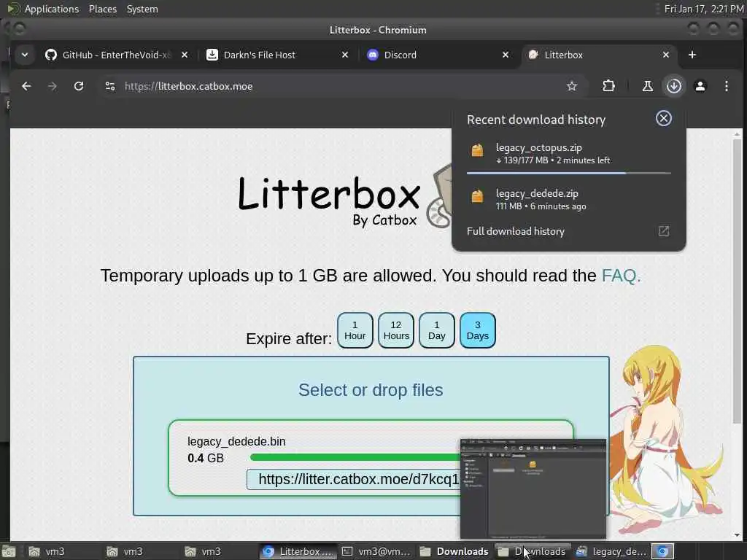Open a new tab with plus button
This screenshot has height=560, width=747.
coord(692,55)
